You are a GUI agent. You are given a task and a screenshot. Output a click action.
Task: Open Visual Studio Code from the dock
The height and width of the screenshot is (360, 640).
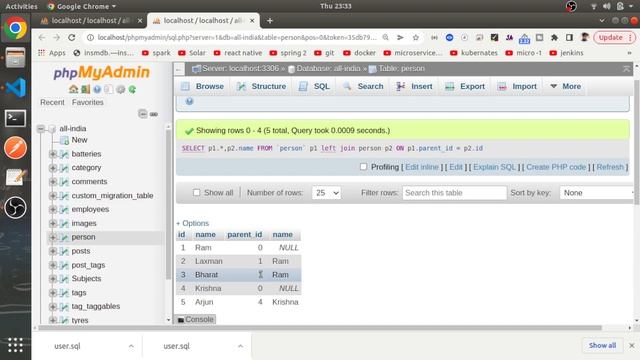16,87
